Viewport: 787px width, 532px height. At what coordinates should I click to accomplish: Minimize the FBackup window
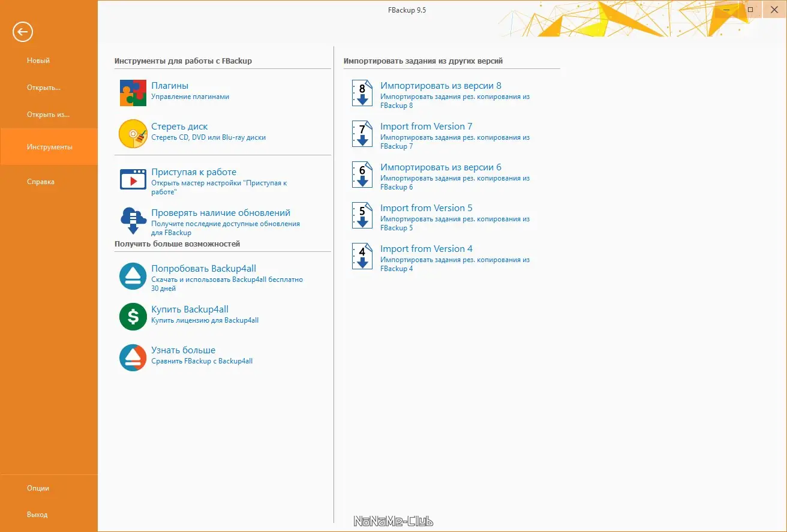click(727, 10)
